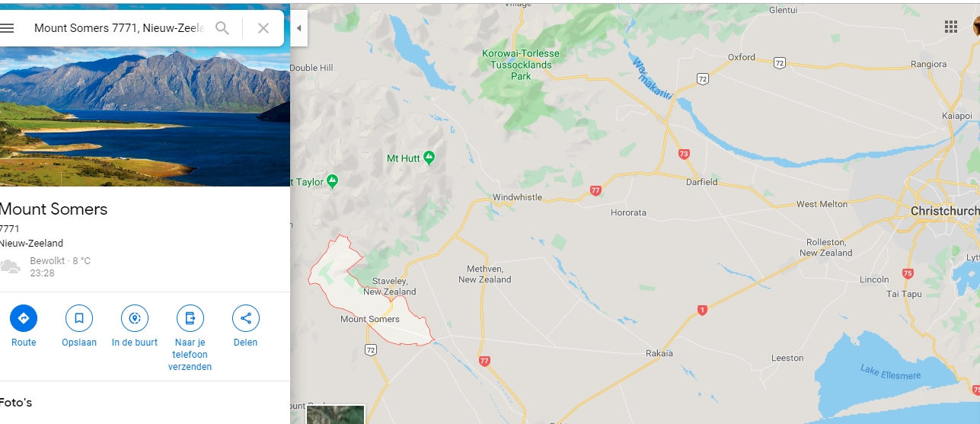This screenshot has width=980, height=424.
Task: Collapse the side panel arrow
Action: 298,28
